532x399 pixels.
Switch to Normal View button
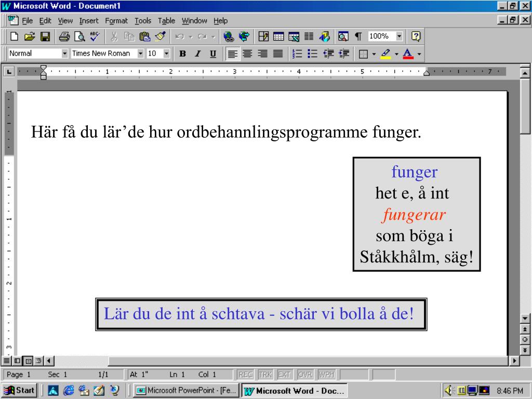6,361
